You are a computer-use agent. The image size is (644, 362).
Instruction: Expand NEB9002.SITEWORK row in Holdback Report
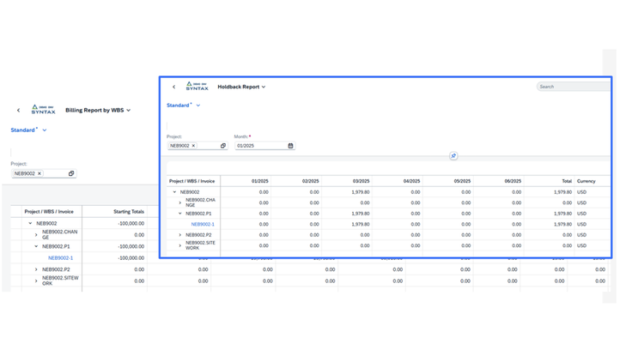[180, 246]
